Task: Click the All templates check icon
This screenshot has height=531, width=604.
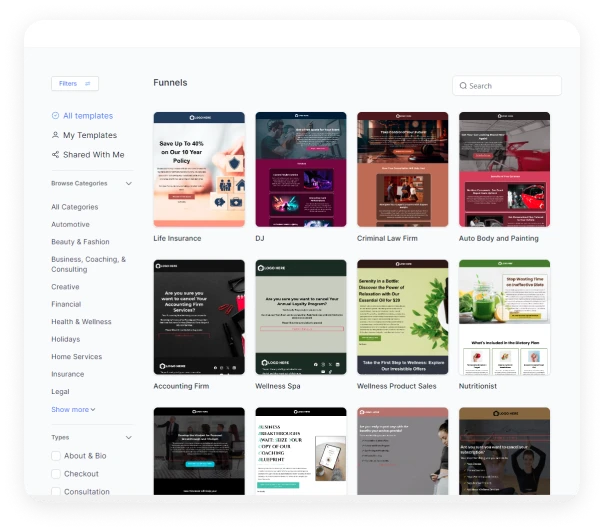Action: [56, 116]
